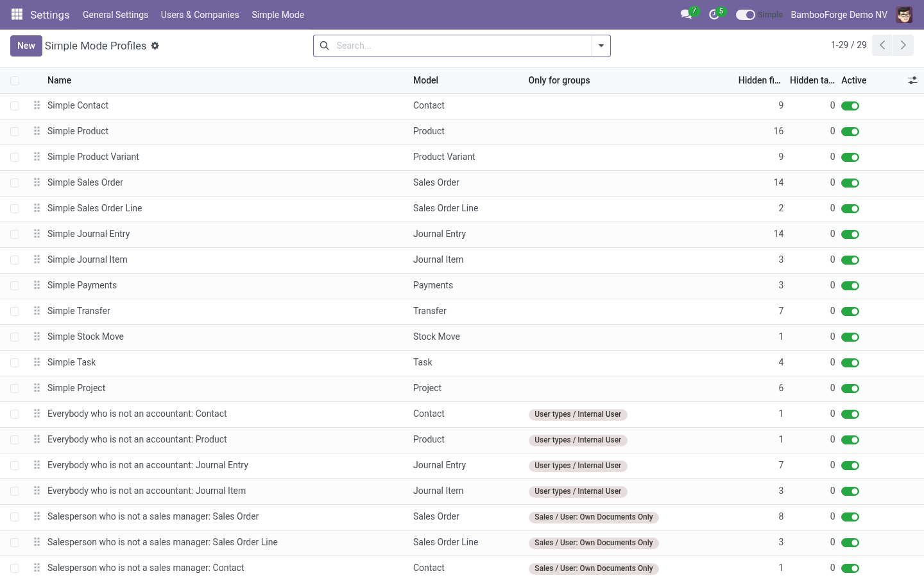This screenshot has width=924, height=578.
Task: Open the Simple Mode menu
Action: coord(278,15)
